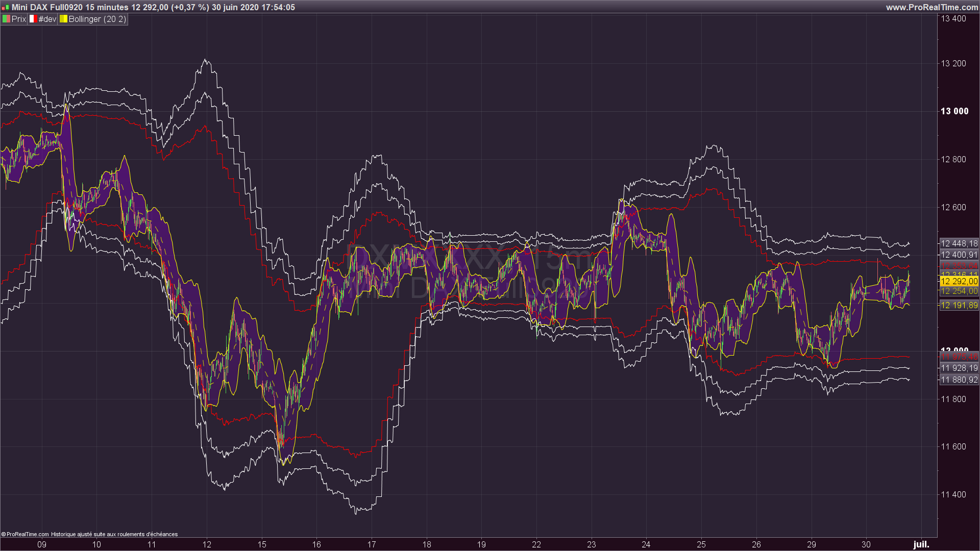The height and width of the screenshot is (551, 980).
Task: Click the 13 000 level on price axis
Action: 954,111
